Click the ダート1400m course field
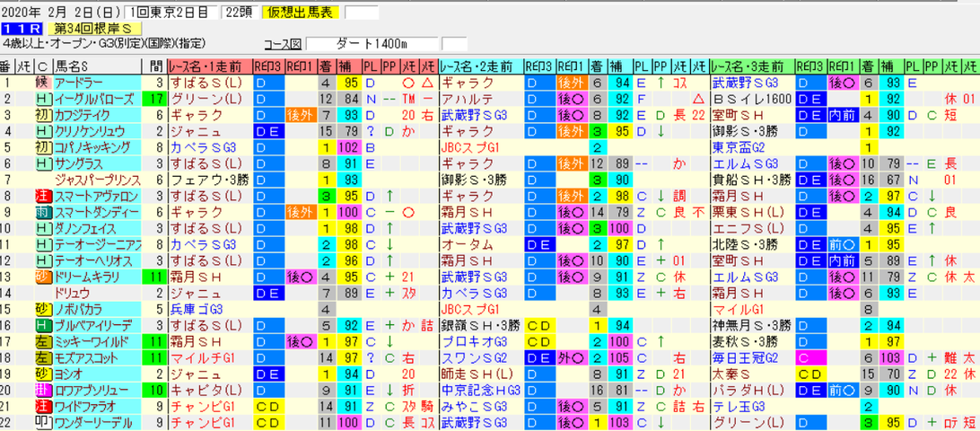This screenshot has height=431, width=980. [x=372, y=44]
